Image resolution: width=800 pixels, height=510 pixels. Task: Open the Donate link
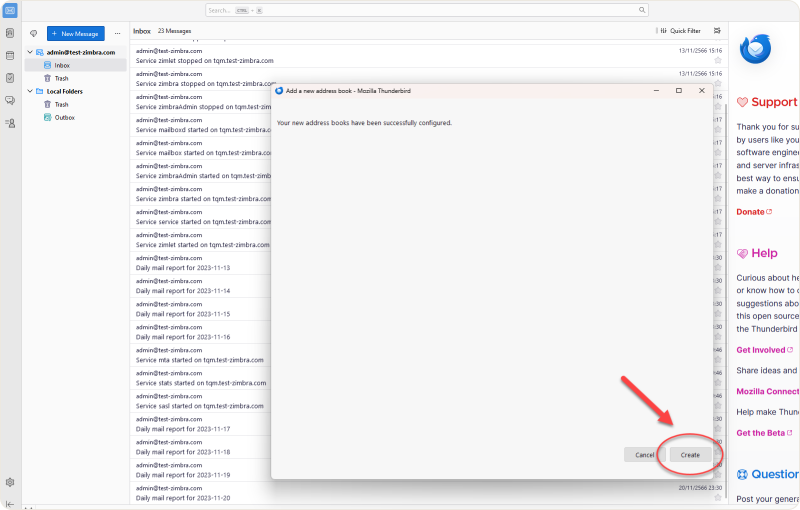pyautogui.click(x=754, y=212)
